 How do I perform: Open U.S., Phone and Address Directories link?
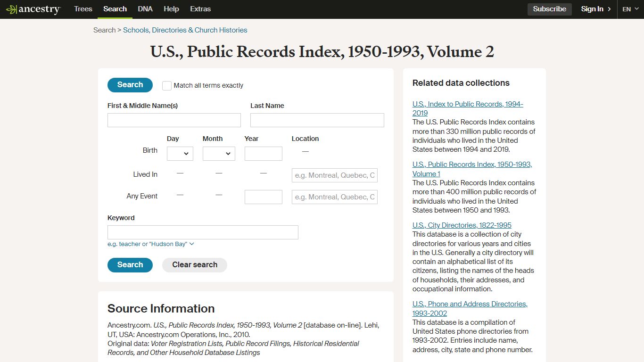coord(470,309)
